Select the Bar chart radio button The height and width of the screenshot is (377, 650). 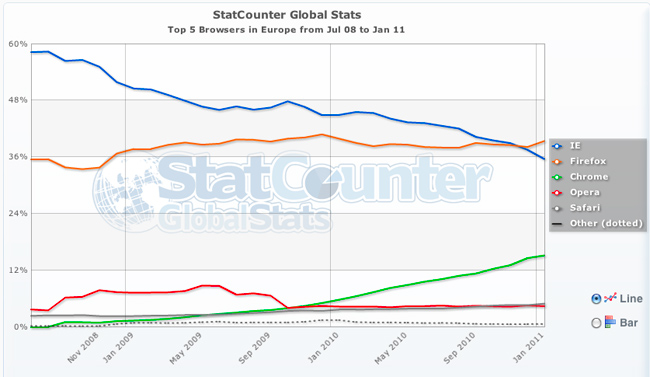(x=596, y=323)
